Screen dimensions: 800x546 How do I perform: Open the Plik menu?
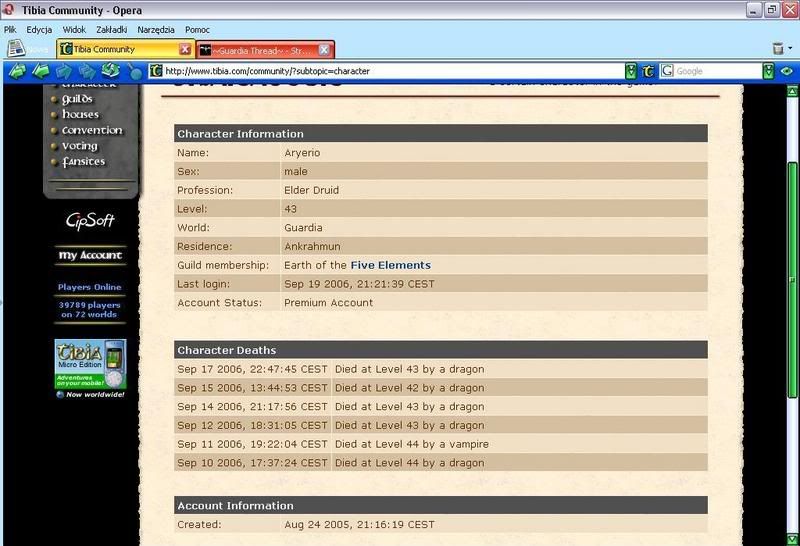click(x=10, y=30)
